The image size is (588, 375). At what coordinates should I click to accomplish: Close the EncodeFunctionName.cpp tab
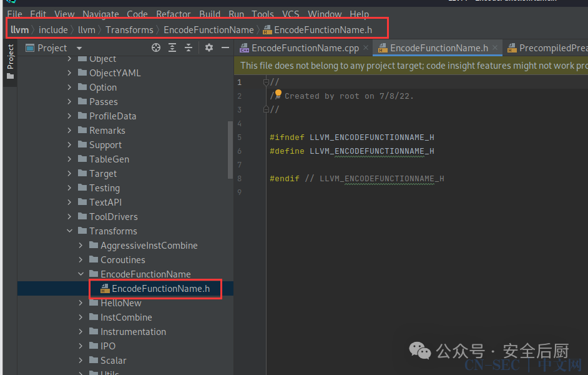(x=366, y=47)
